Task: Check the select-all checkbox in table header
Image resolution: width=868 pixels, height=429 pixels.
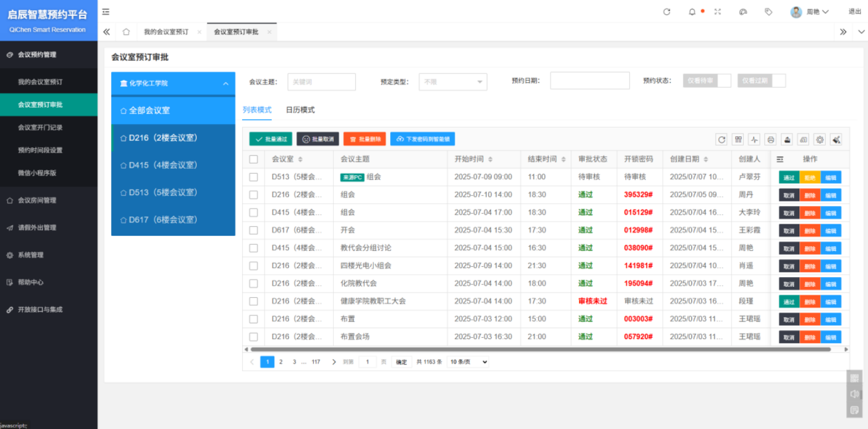Action: point(254,159)
